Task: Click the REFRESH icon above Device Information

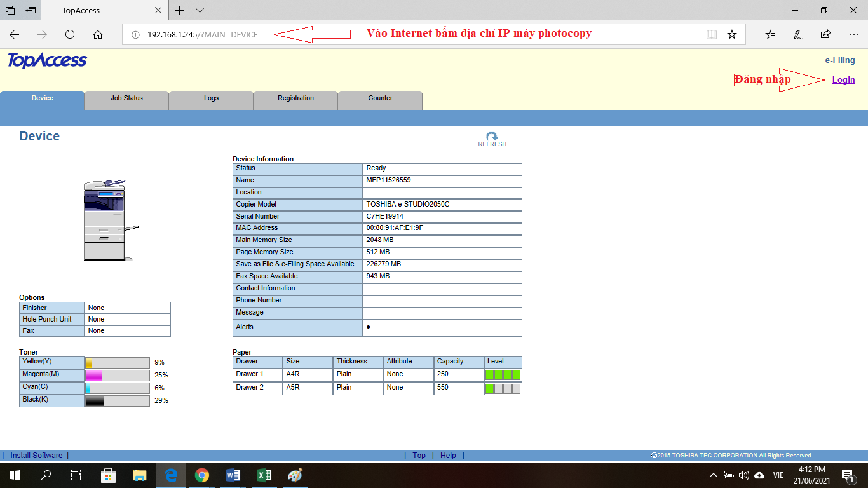Action: pyautogui.click(x=492, y=136)
